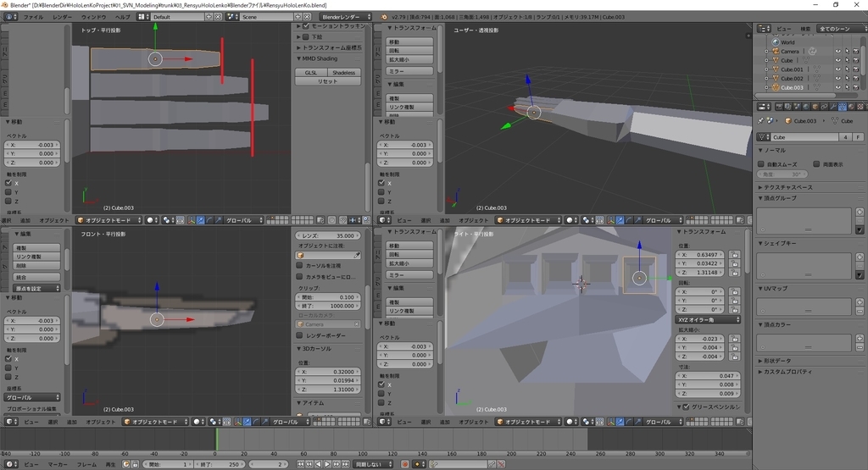
Task: Enable 両面表示 checkbox
Action: (816, 164)
